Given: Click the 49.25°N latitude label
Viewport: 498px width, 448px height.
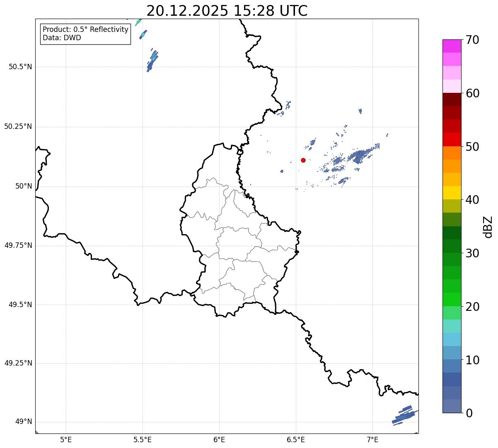Looking at the screenshot, I should pos(18,363).
